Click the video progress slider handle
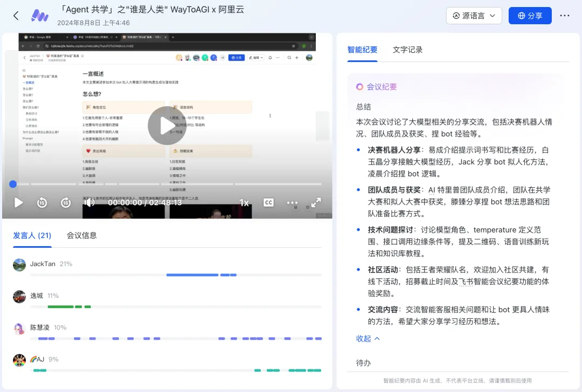 tap(13, 184)
